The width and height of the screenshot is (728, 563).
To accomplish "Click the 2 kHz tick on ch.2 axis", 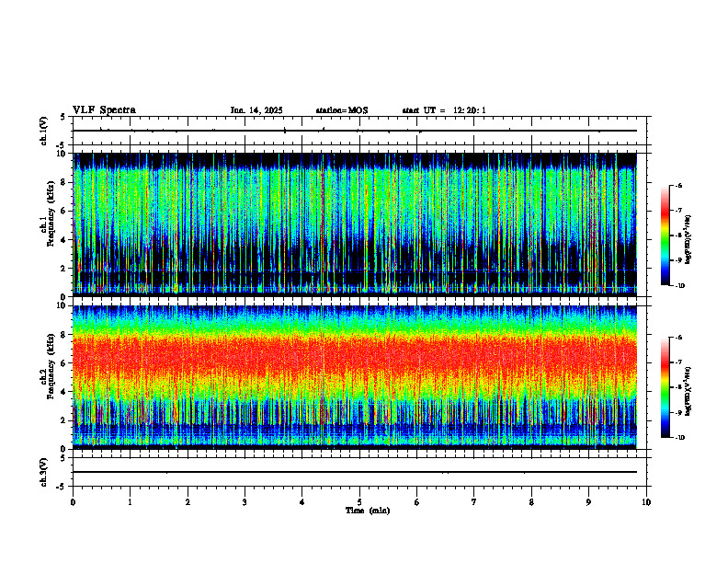I will [x=64, y=420].
